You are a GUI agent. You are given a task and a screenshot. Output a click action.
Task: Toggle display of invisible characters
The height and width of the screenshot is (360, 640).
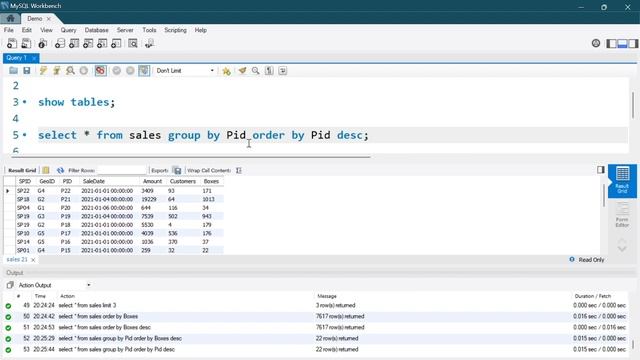269,71
